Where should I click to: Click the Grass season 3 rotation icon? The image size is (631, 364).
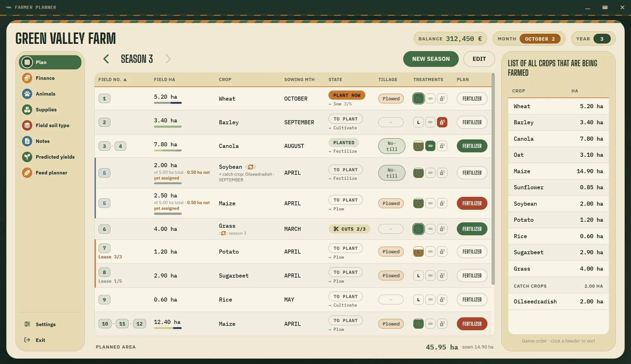(x=223, y=233)
